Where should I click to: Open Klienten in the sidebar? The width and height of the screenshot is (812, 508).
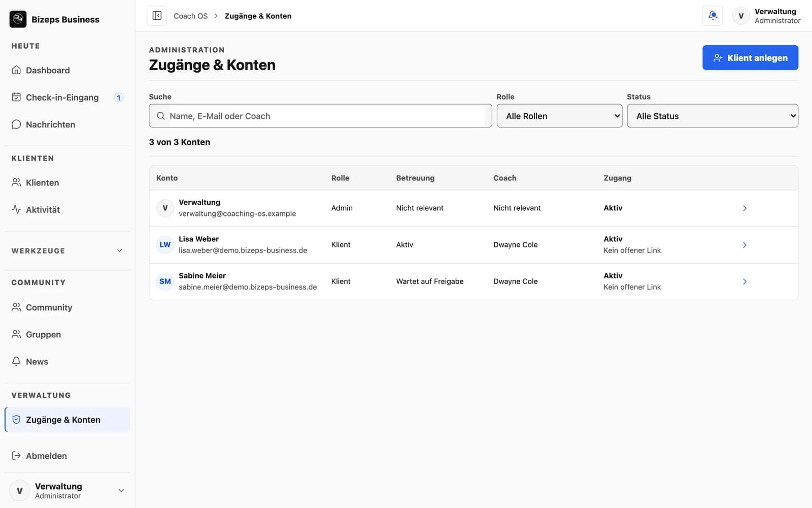[67, 182]
